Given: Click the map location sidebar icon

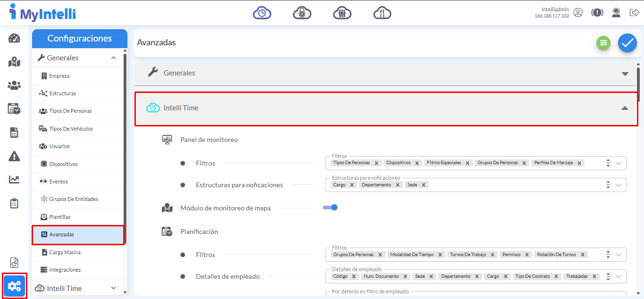Looking at the screenshot, I should (x=14, y=62).
